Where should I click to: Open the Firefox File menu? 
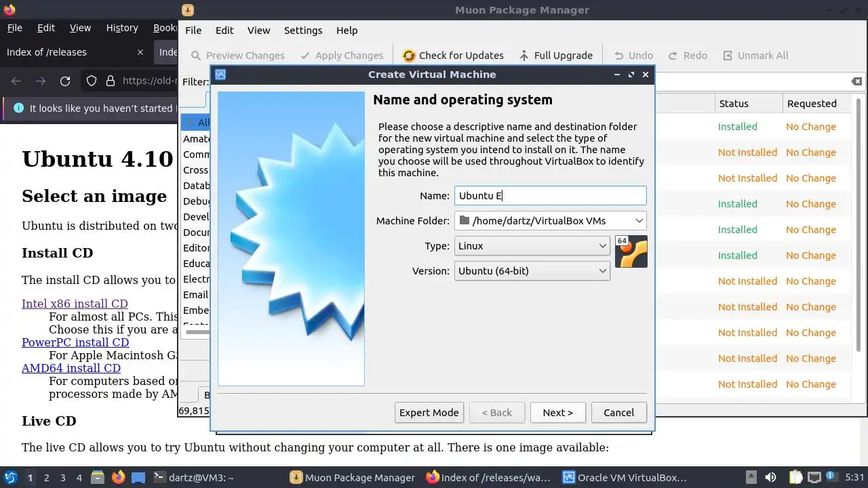(14, 28)
